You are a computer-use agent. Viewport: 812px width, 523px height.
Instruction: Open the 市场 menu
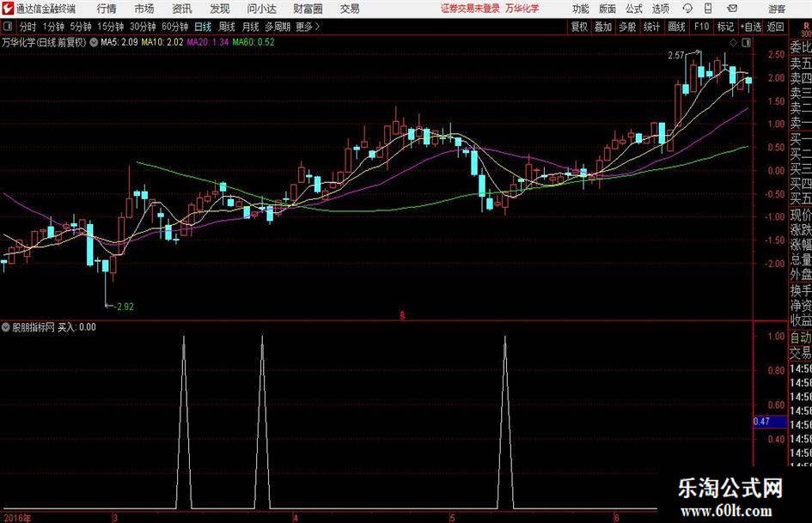[x=144, y=9]
